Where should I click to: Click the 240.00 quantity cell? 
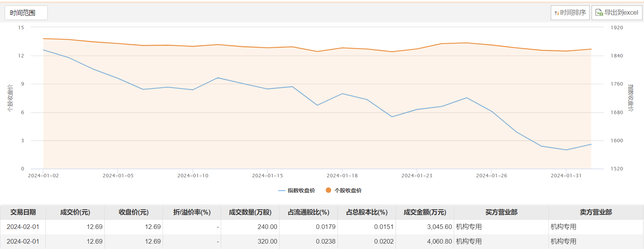[250, 227]
